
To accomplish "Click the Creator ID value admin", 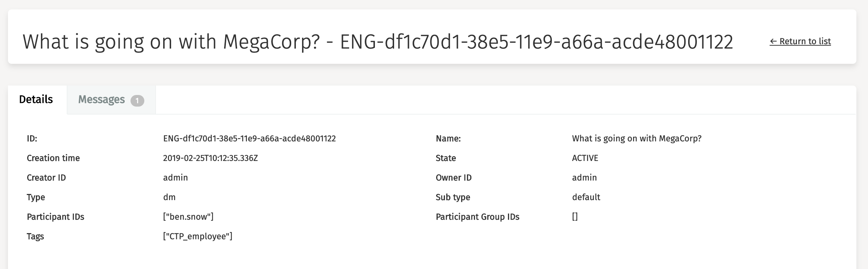I will pyautogui.click(x=175, y=178).
